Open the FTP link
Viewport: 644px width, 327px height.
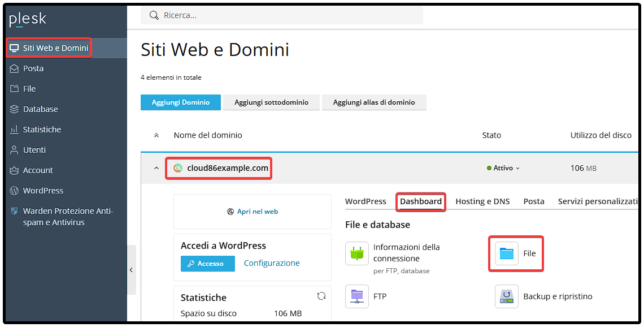pyautogui.click(x=380, y=296)
